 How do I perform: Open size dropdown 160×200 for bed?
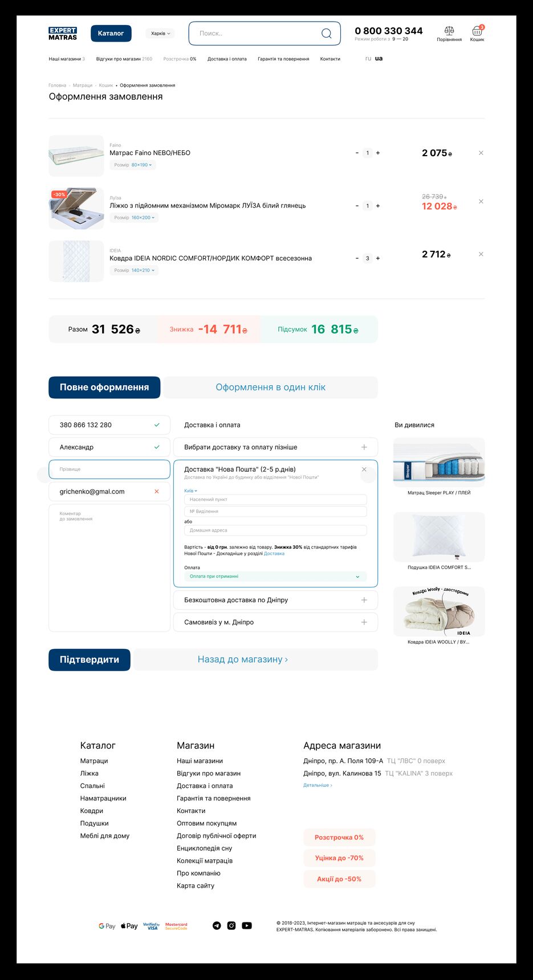(x=133, y=218)
